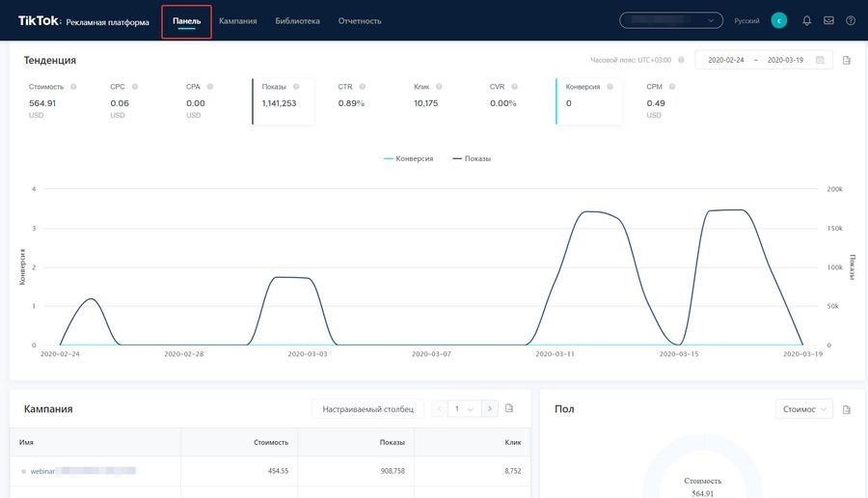Viewport: 868px width, 498px height.
Task: Show info tooltip for CPM metric
Action: [672, 87]
